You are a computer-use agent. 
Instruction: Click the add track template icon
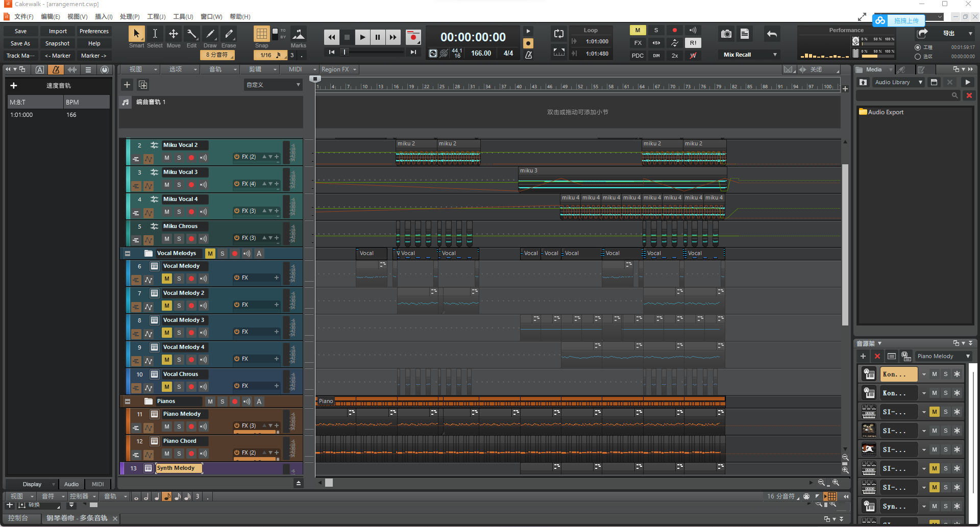pos(143,85)
